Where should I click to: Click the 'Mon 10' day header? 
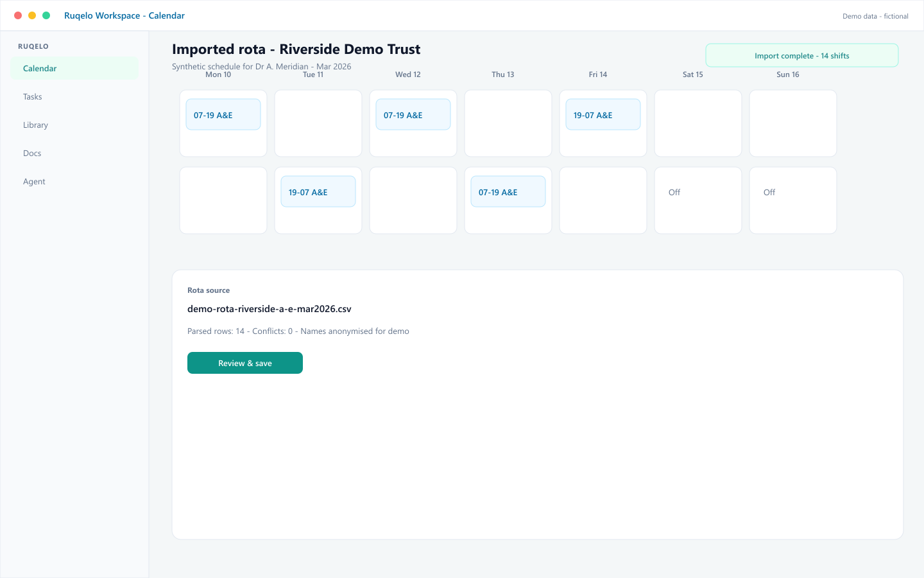coord(218,74)
